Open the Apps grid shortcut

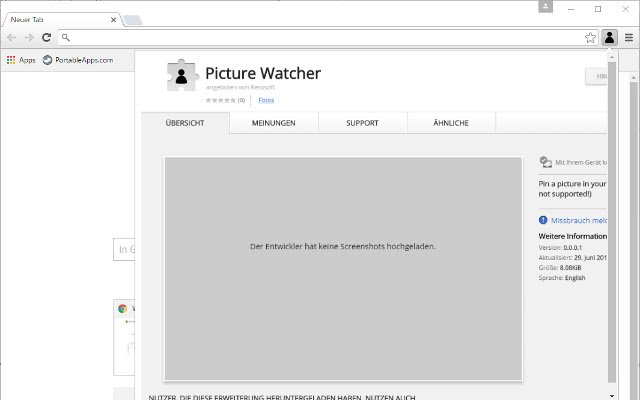21,60
